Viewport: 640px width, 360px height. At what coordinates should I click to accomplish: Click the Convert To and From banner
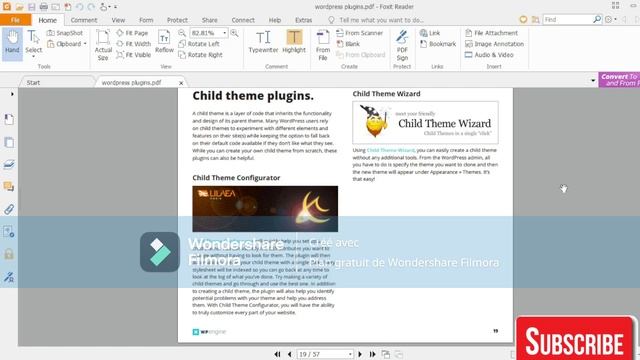coord(619,80)
